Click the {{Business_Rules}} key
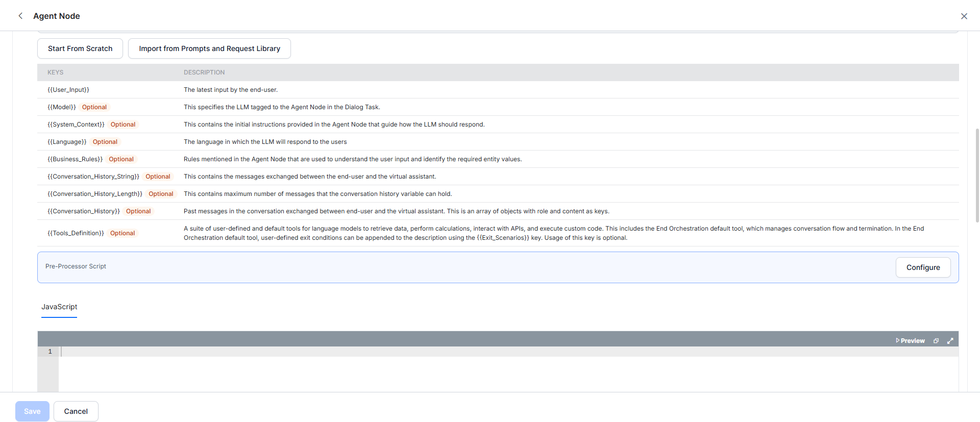This screenshot has width=980, height=422. coord(75,159)
